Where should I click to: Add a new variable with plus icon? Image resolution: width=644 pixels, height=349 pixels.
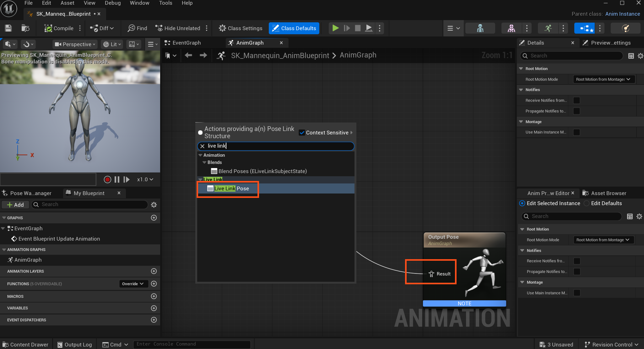(x=154, y=308)
